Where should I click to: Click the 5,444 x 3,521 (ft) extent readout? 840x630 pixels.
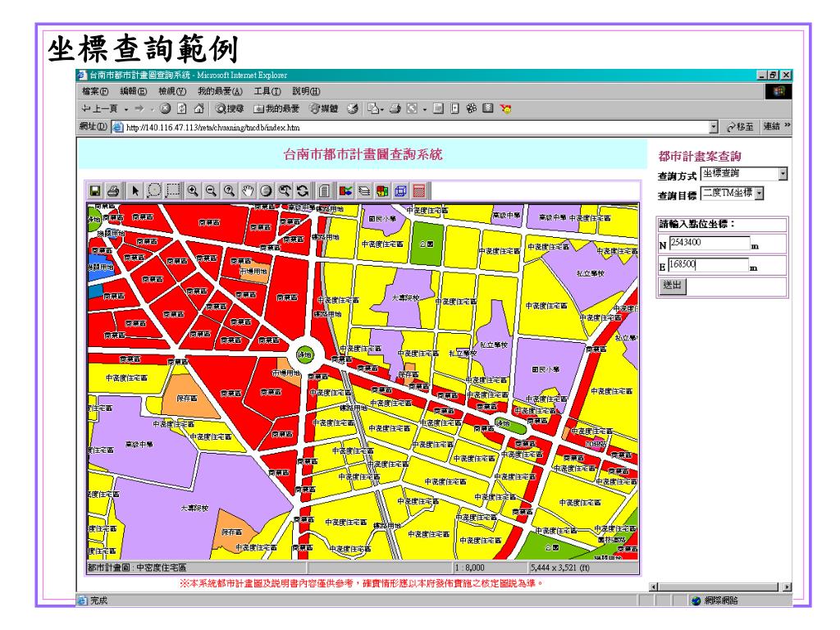tap(560, 568)
